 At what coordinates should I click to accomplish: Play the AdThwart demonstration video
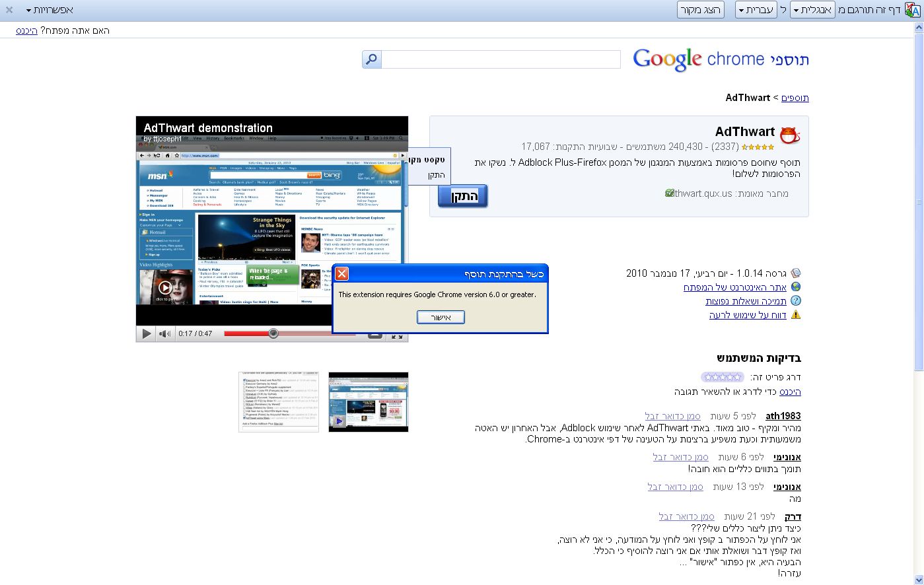tap(147, 333)
